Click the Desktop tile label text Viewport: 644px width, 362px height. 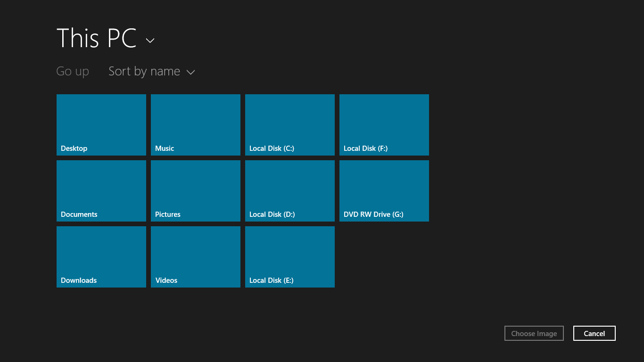(x=74, y=148)
